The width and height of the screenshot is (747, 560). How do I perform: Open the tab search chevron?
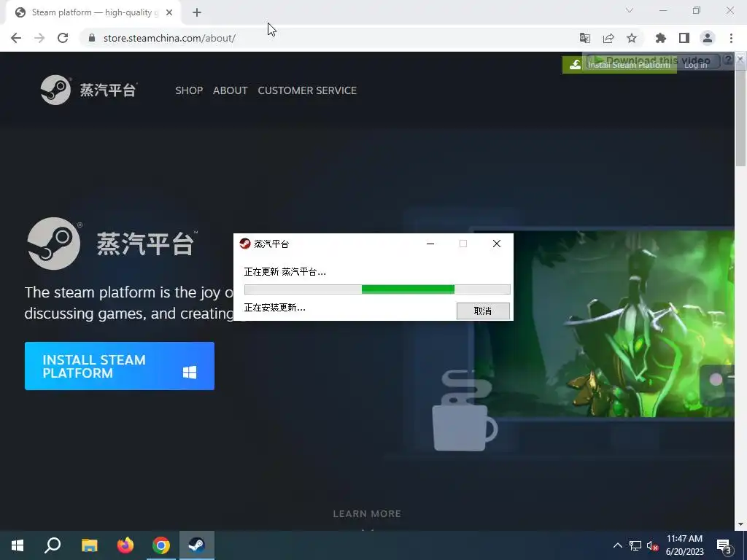click(x=630, y=10)
